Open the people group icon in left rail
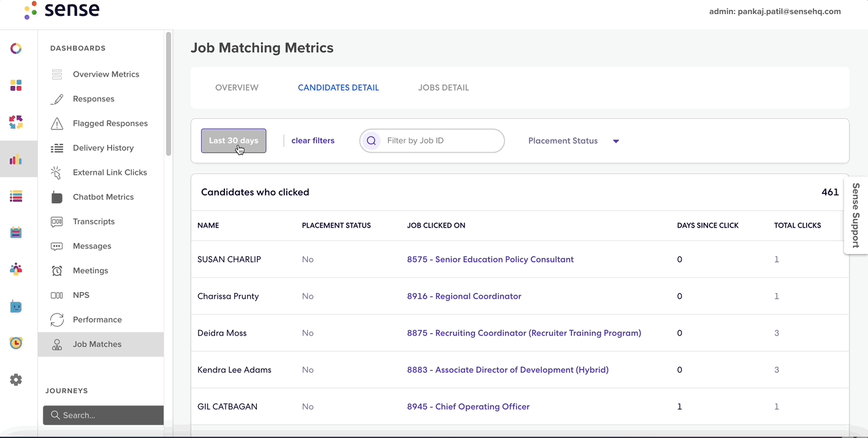This screenshot has width=868, height=438. pyautogui.click(x=16, y=269)
